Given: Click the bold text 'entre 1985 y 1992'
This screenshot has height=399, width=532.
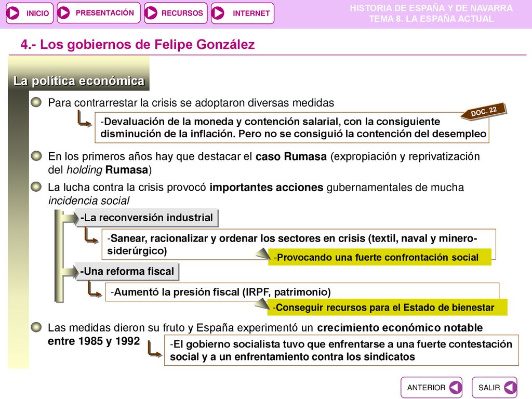Looking at the screenshot, I should [94, 341].
